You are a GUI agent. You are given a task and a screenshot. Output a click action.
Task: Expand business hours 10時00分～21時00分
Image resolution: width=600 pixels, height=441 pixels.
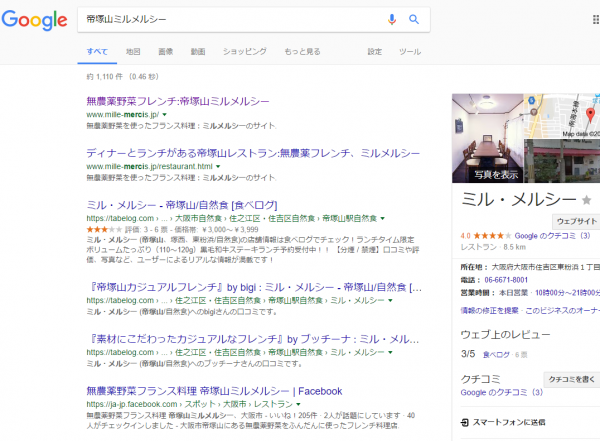point(567,293)
